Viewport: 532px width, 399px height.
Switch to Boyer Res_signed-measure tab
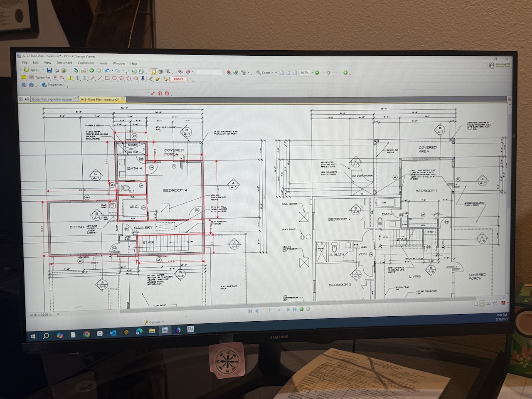pos(52,99)
